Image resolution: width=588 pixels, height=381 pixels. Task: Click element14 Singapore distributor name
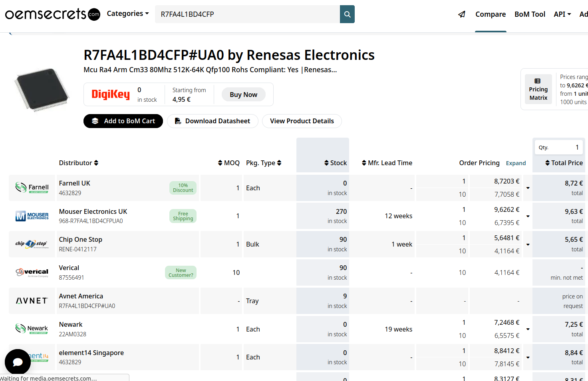91,353
